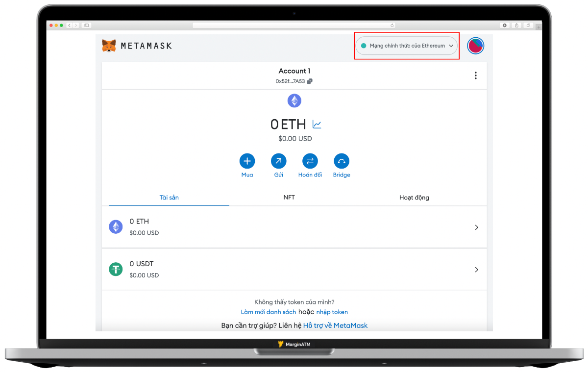Expand the 0 ETH asset row chevron
Viewport: 588px width, 373px height.
click(476, 227)
